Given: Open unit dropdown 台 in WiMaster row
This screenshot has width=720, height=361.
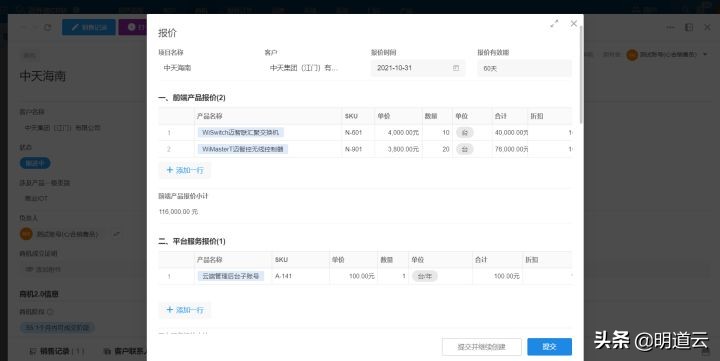Looking at the screenshot, I should [x=465, y=149].
